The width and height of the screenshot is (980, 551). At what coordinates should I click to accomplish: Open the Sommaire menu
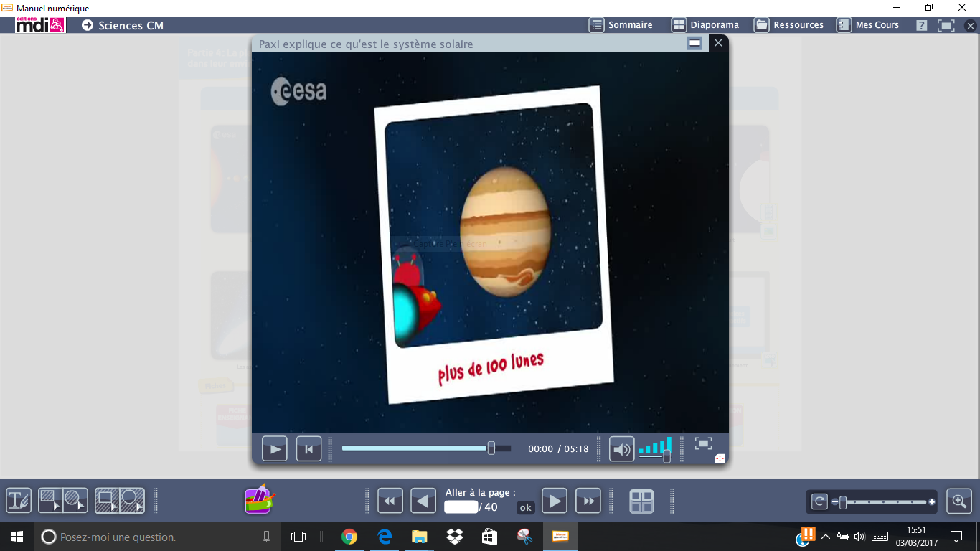(x=621, y=25)
